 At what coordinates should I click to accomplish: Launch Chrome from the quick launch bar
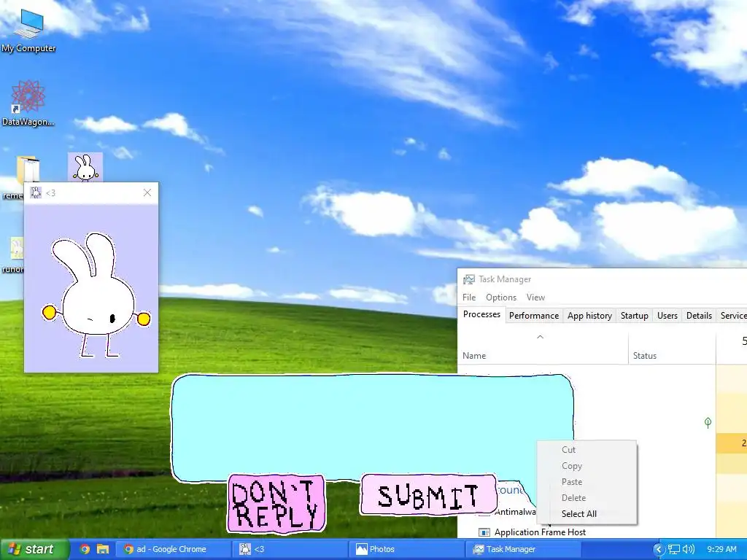(x=85, y=549)
